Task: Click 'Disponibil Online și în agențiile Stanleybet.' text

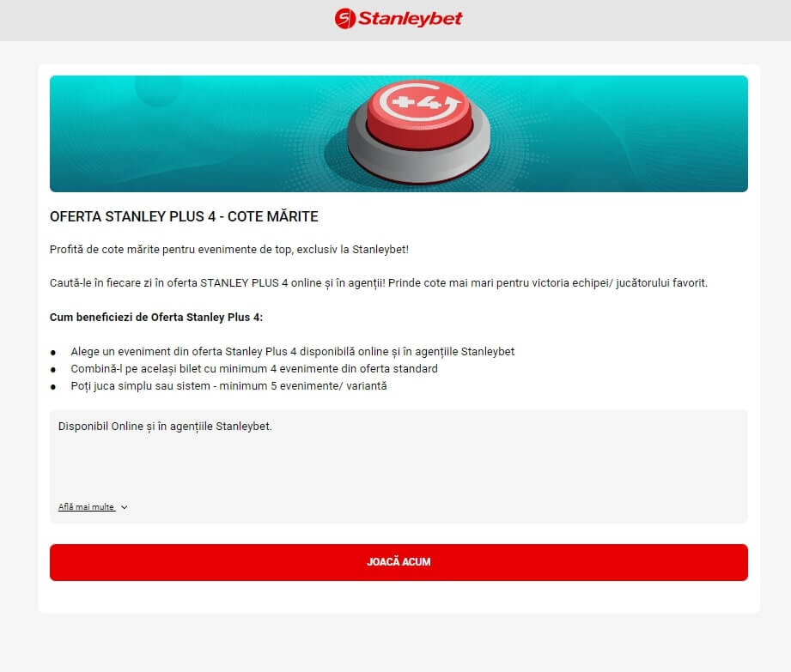Action: coord(165,427)
